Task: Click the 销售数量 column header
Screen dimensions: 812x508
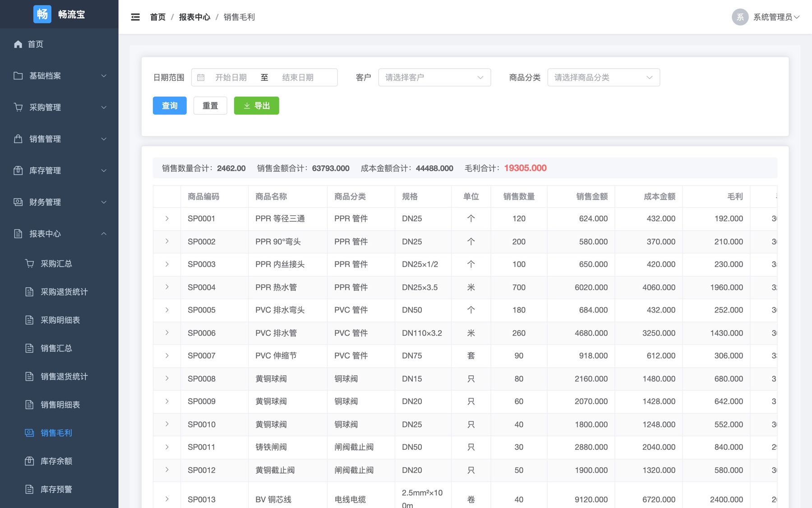Action: tap(519, 196)
